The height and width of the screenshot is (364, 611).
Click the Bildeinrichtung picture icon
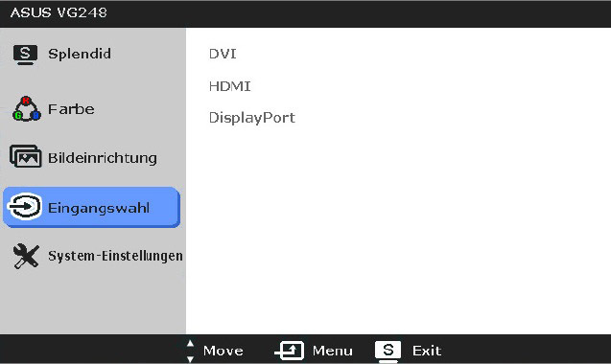click(25, 156)
